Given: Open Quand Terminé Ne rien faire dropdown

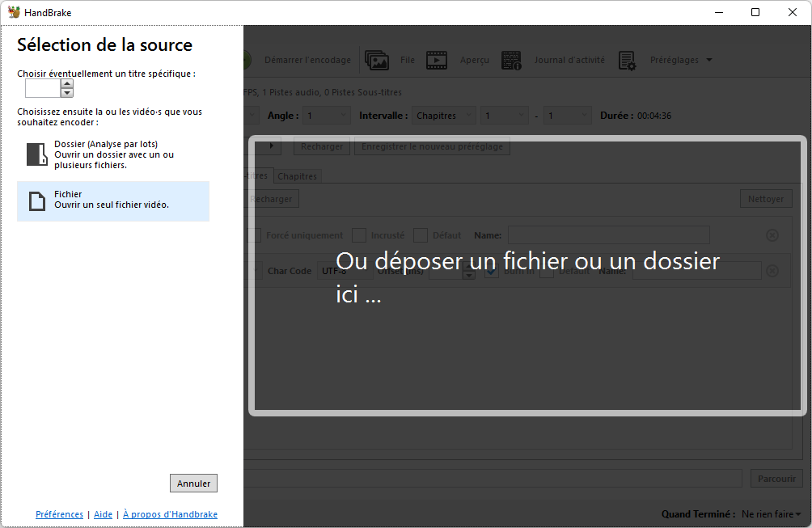Looking at the screenshot, I should click(771, 514).
